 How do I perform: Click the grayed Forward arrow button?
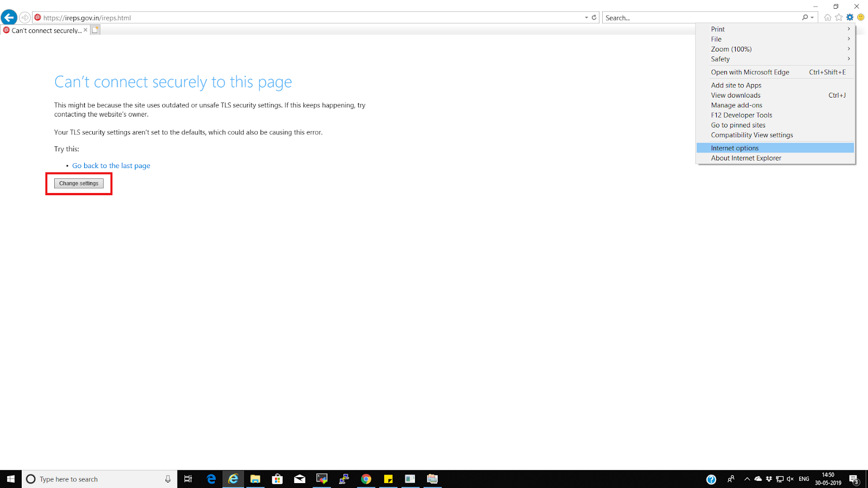pyautogui.click(x=24, y=18)
